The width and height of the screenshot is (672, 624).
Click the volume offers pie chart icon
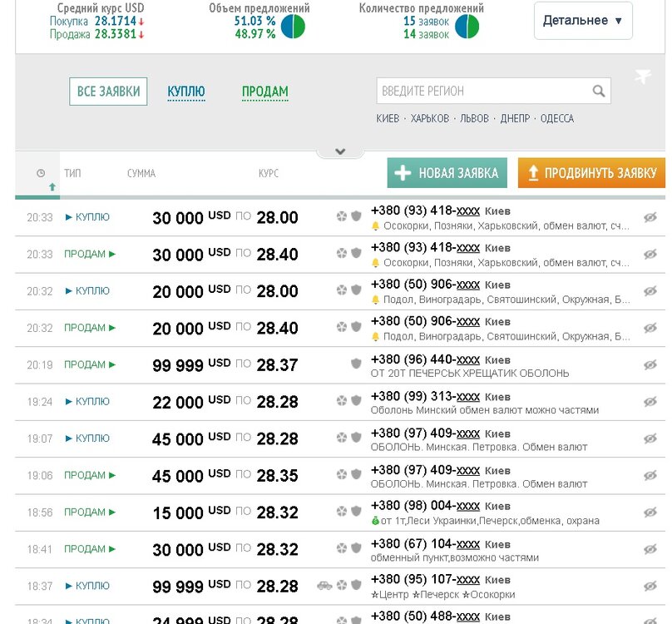(x=293, y=27)
